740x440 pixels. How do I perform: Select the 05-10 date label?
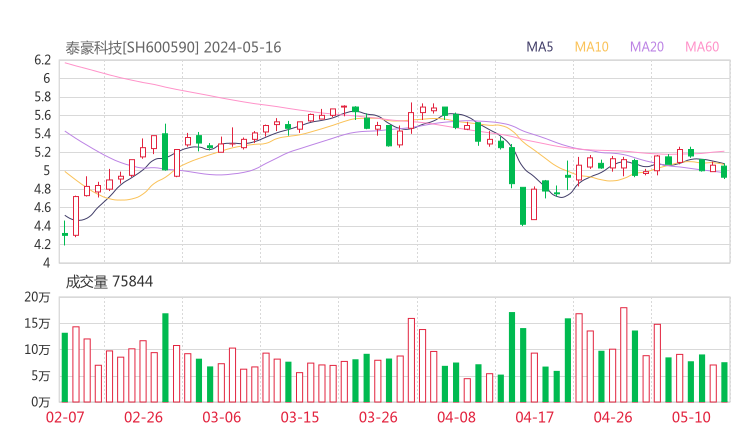691,417
